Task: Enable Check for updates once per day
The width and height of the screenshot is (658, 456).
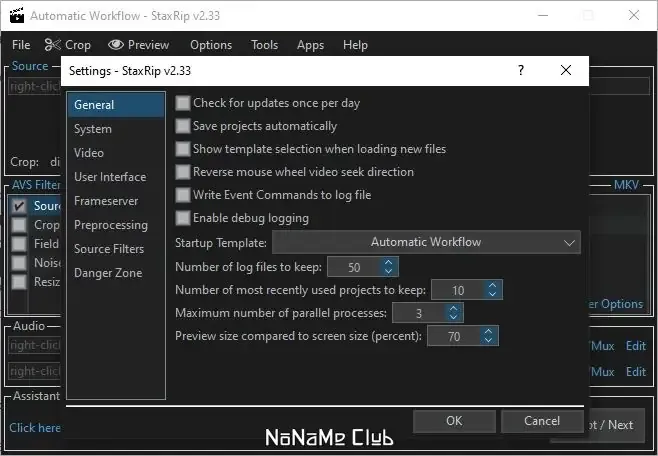Action: (183, 103)
